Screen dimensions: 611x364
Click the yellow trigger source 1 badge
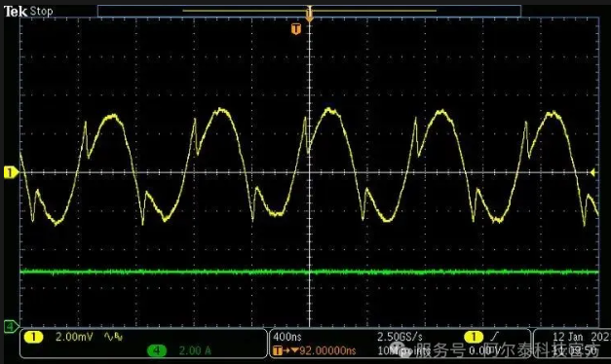(x=474, y=337)
